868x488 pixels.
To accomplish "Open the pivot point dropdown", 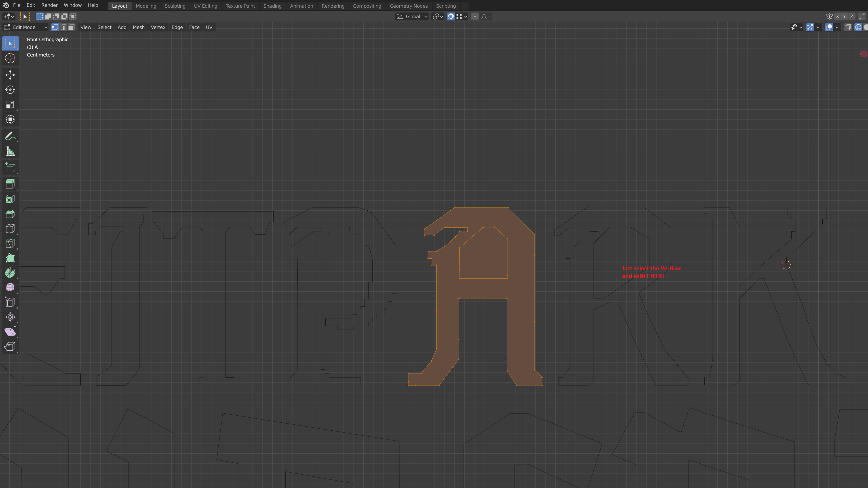I will click(438, 16).
